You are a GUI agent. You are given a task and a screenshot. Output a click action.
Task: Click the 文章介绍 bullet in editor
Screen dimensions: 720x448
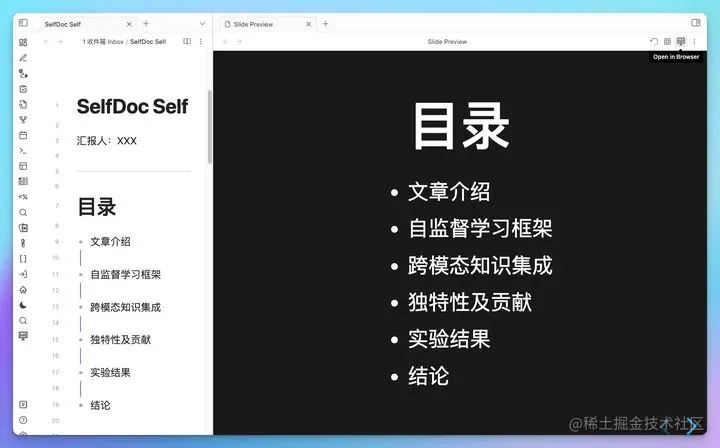coord(110,242)
